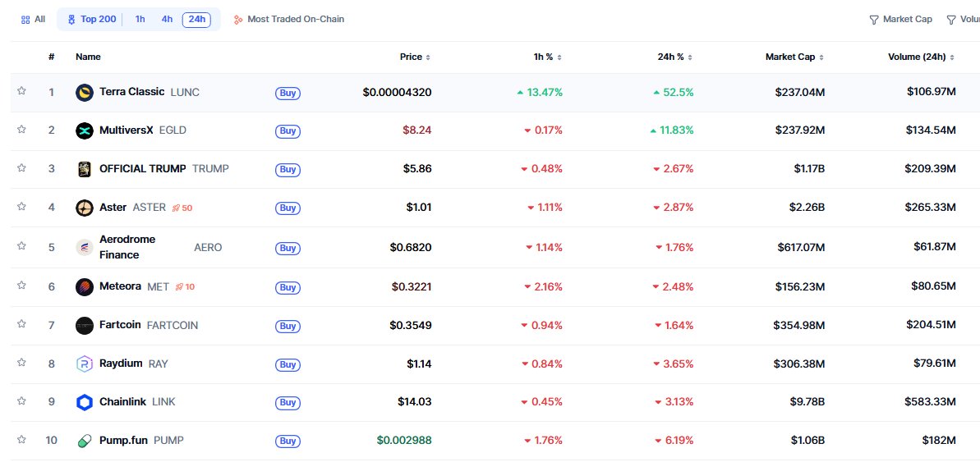Buy Aerodrome Finance AERO
980x462 pixels.
[x=288, y=249]
